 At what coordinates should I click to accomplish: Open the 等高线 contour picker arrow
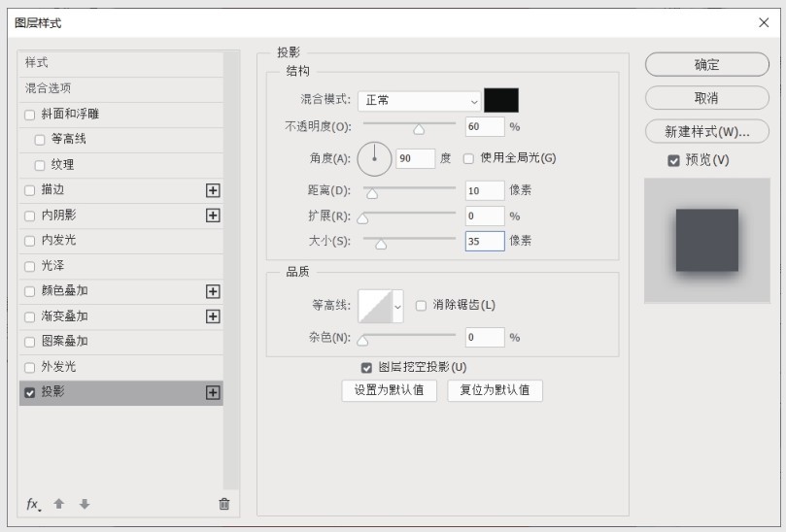tap(398, 306)
